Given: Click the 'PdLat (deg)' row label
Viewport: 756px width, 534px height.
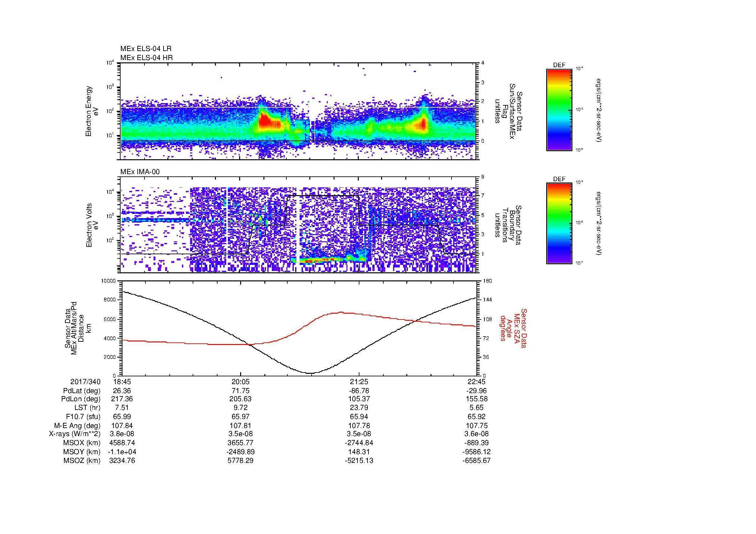Looking at the screenshot, I should pos(82,391).
